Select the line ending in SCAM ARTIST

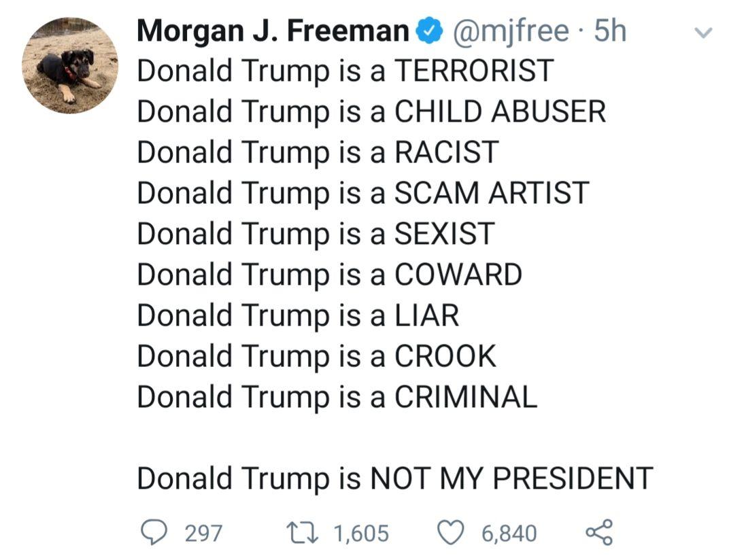362,193
